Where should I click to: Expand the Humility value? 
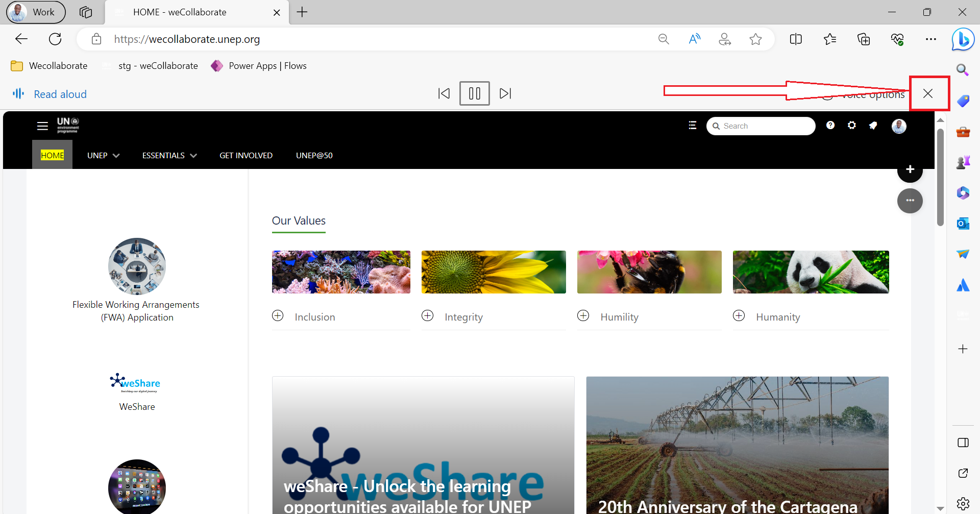click(x=583, y=315)
